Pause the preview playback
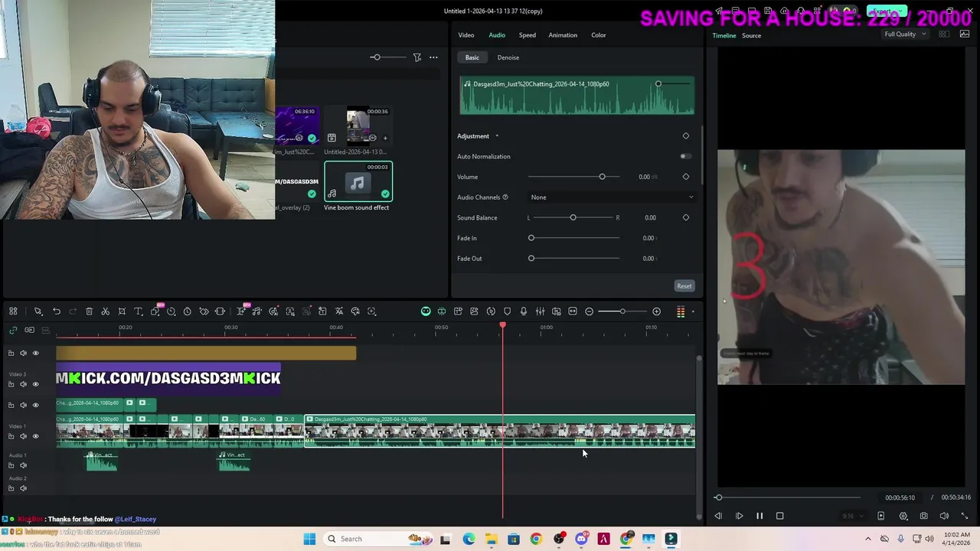 tap(759, 516)
